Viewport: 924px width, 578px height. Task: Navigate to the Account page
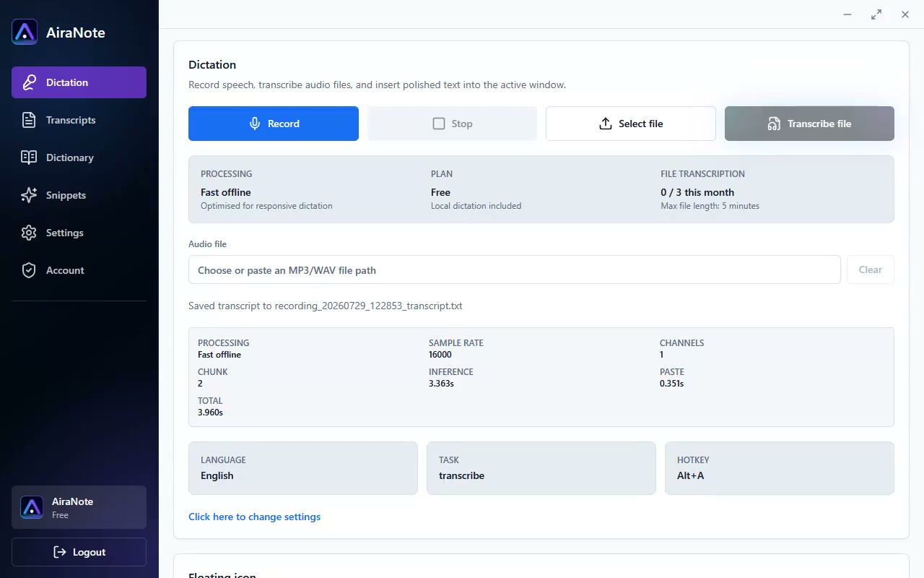(79, 270)
